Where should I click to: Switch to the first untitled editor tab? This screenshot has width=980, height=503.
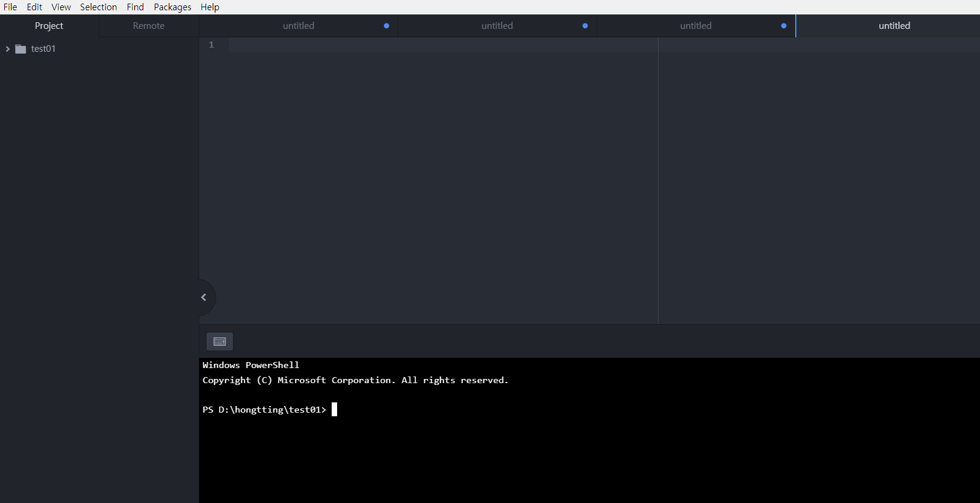point(299,26)
